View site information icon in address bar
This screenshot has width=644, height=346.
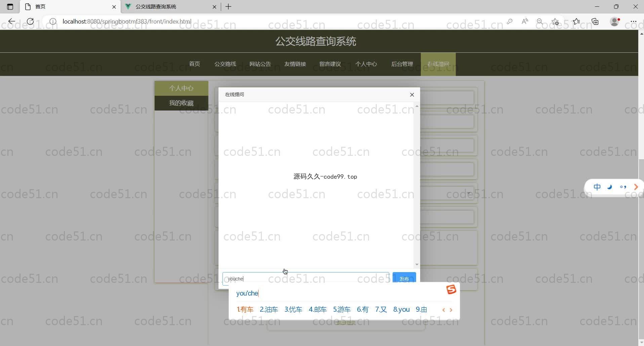53,21
